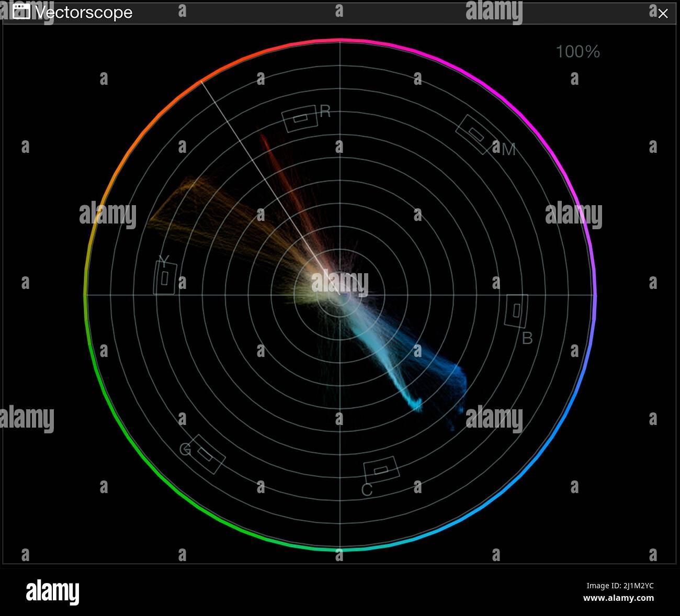
Task: Click the skin tone indicator line
Action: click(271, 188)
